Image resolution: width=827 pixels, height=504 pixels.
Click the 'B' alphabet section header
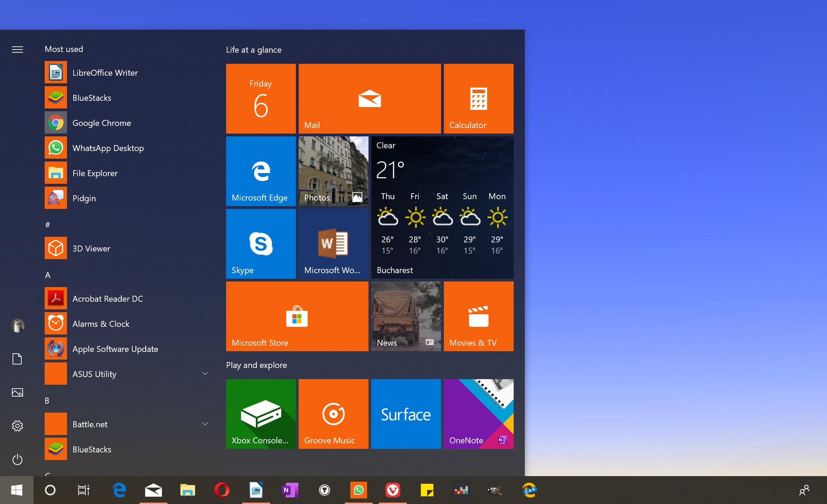47,400
